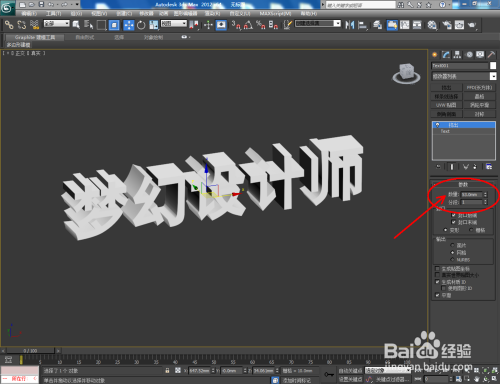Open Edit Named Selection Sets
Screen dimensions: 500x384
click(287, 25)
